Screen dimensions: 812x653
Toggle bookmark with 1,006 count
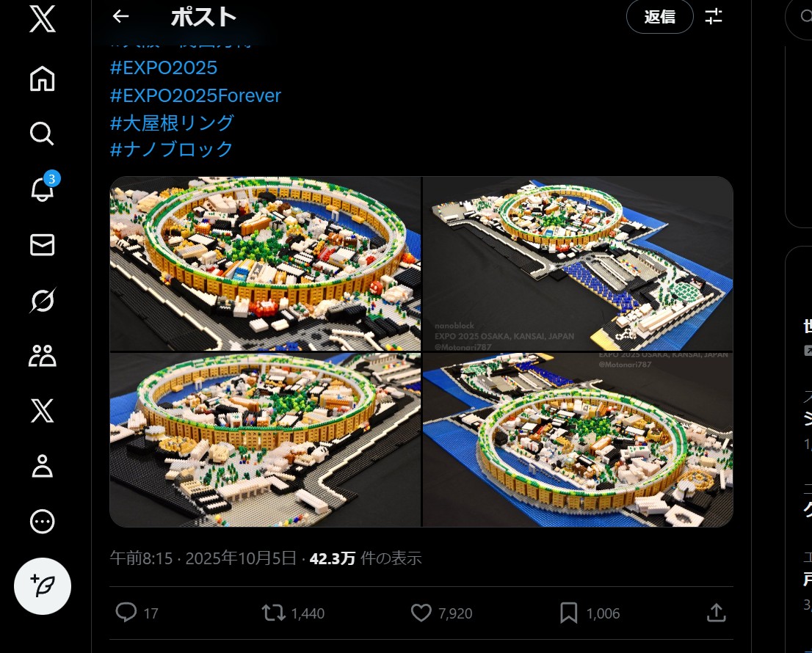coord(590,613)
